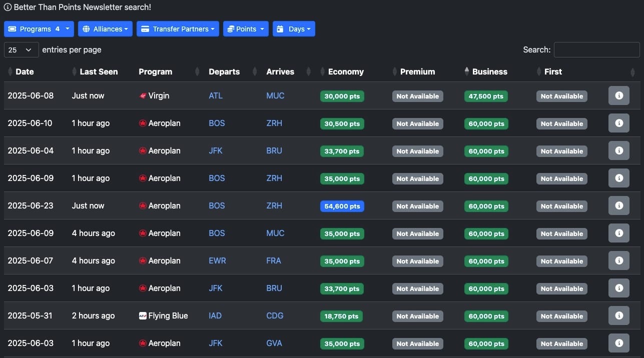Select the date cell 2025-06-08
This screenshot has height=358, width=644.
pos(31,95)
